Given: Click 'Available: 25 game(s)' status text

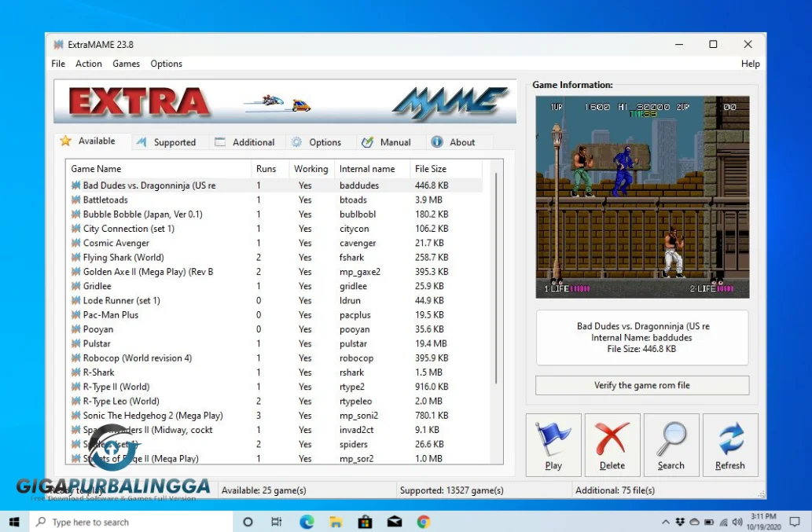Looking at the screenshot, I should click(263, 490).
